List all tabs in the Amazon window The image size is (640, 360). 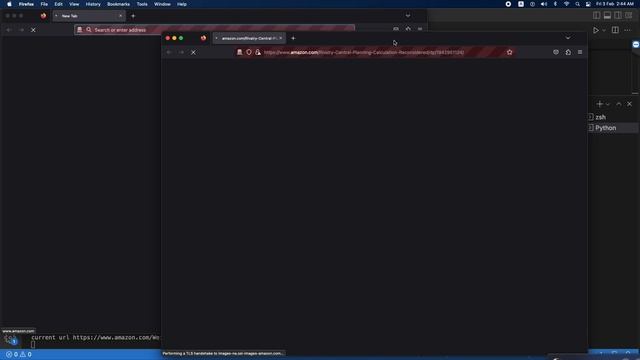pos(568,38)
